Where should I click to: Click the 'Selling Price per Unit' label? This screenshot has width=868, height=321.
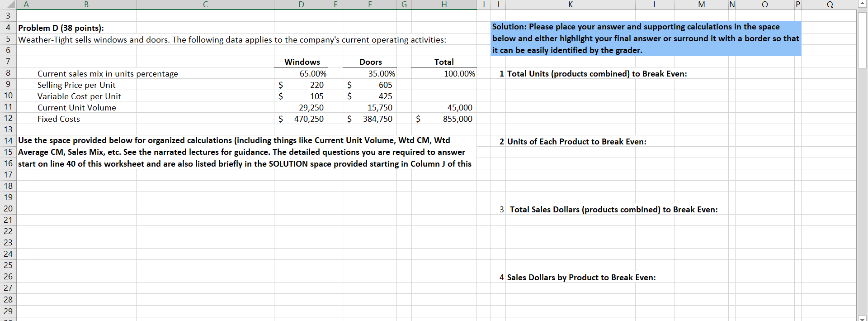coord(76,85)
